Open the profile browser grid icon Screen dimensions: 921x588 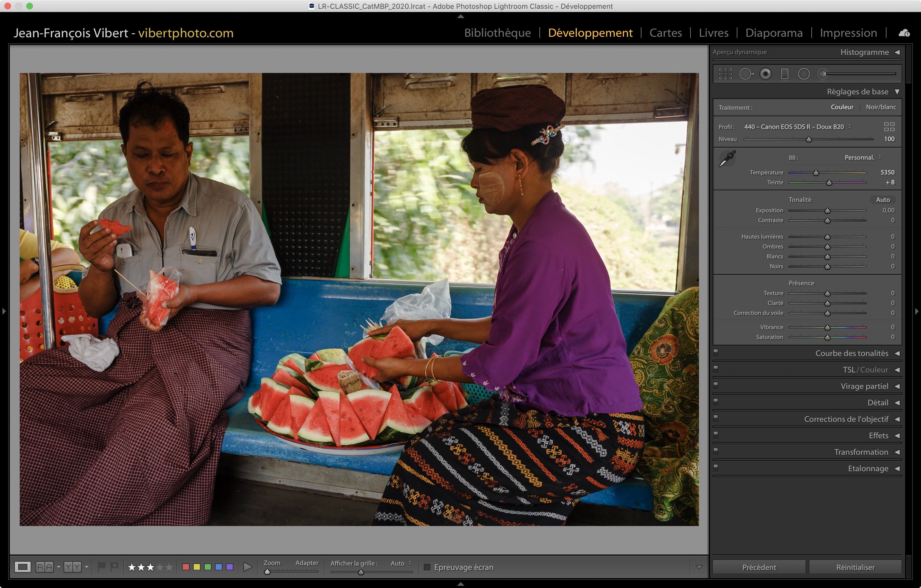click(x=889, y=127)
